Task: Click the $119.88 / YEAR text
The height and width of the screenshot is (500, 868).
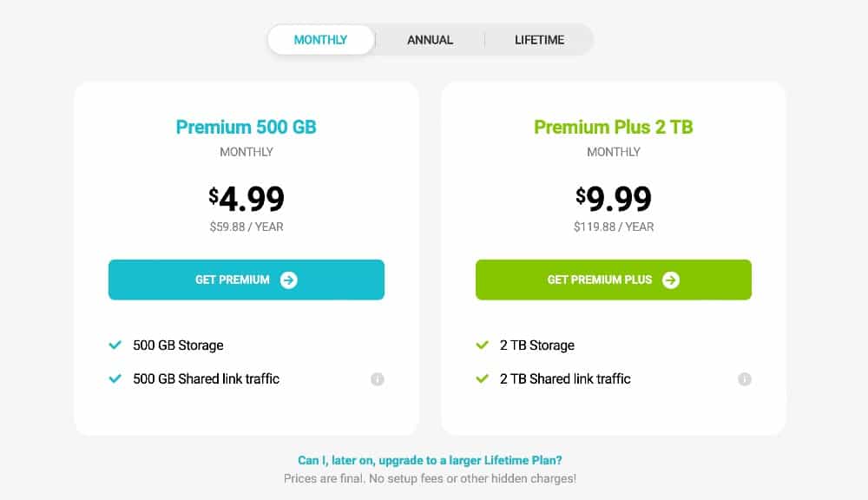Action: pos(614,227)
